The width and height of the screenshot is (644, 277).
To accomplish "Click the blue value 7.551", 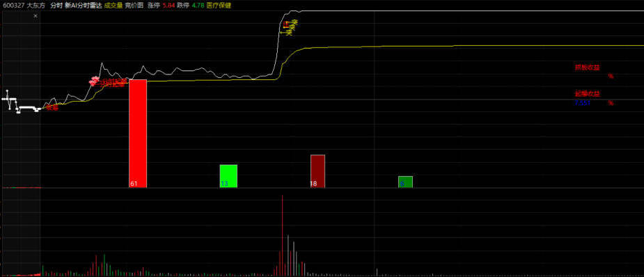I will tap(583, 103).
